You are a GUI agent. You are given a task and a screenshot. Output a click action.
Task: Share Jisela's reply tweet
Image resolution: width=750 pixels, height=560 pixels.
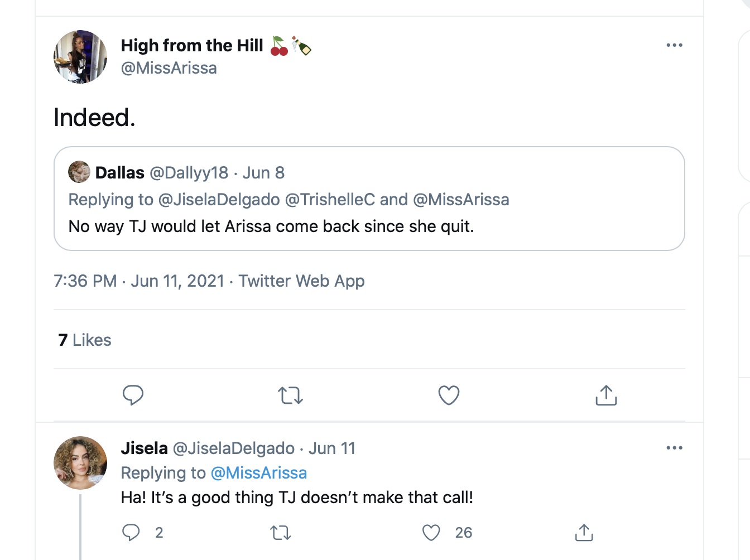point(584,533)
